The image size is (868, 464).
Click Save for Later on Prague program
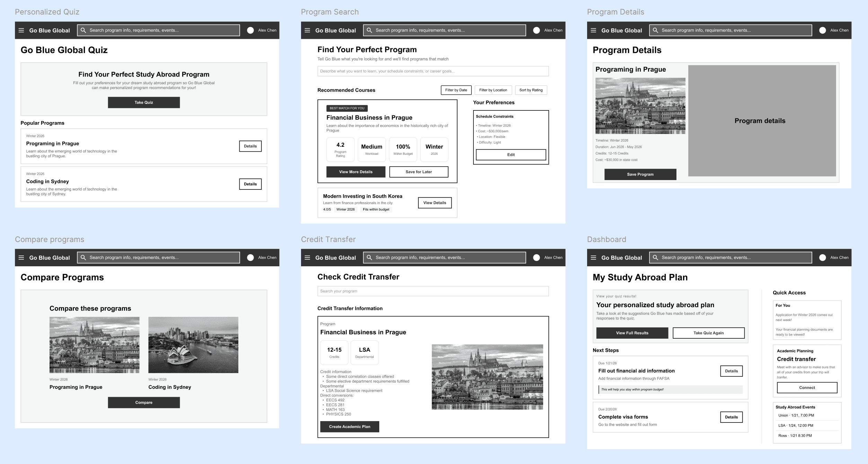pos(418,172)
